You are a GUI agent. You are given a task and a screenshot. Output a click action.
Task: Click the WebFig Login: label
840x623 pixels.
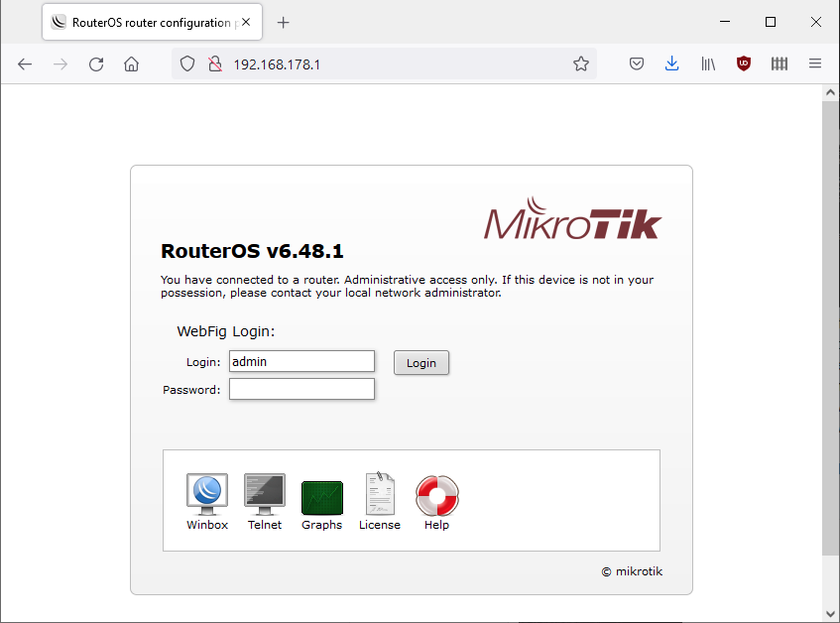pos(225,331)
